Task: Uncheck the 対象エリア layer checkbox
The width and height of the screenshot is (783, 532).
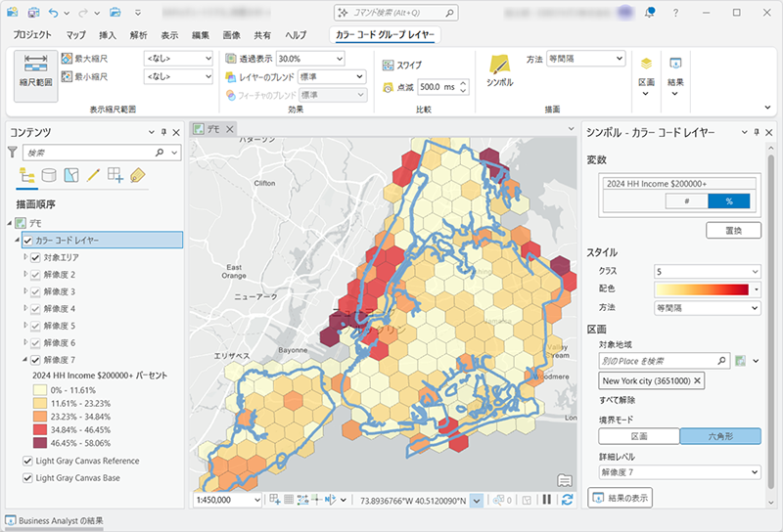Action: coord(35,257)
